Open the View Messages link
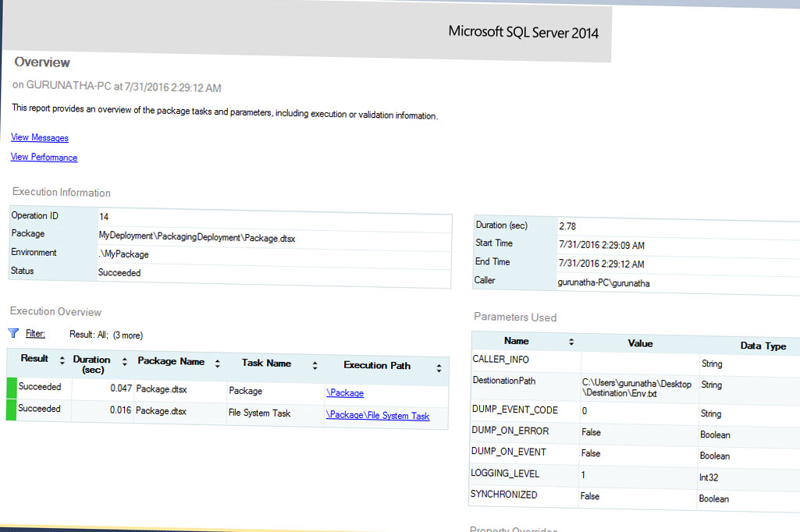The image size is (800, 532). click(x=40, y=137)
